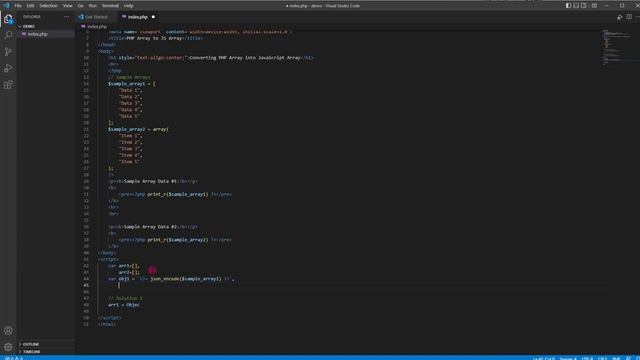Open the Search view in the activity bar
Image resolution: width=640 pixels, height=360 pixels.
(8, 35)
